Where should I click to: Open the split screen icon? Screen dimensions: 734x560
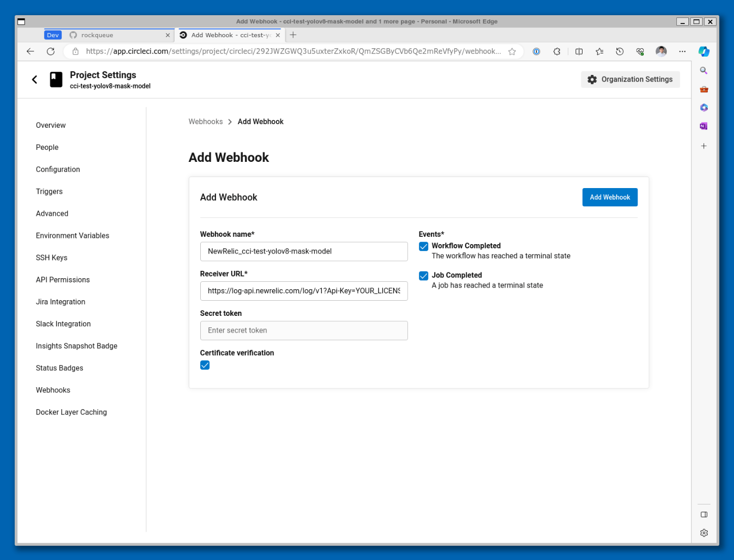tap(579, 51)
